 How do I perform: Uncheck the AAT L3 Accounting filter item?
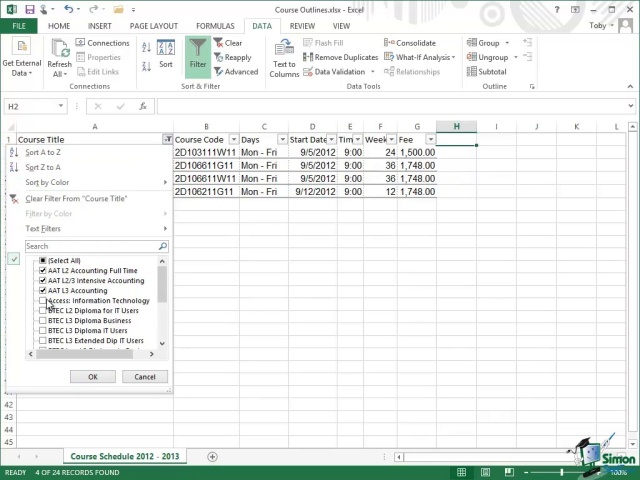43,290
